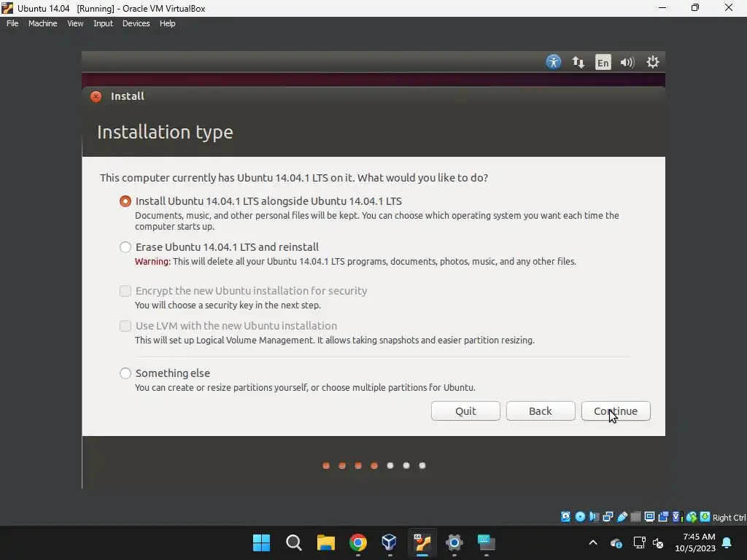Screen dimensions: 747x560
Task: Click 'This computer currently has Ubuntu' question
Action: pos(294,178)
